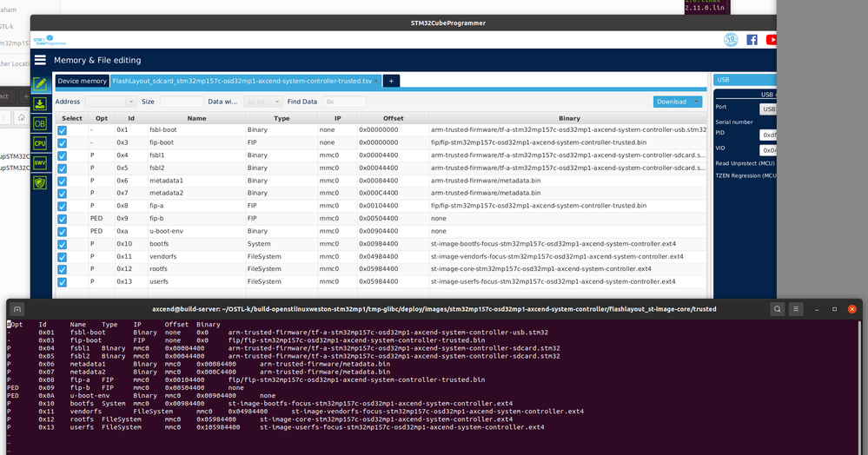The width and height of the screenshot is (868, 455).
Task: Open search in the terminal title bar
Action: coord(778,309)
